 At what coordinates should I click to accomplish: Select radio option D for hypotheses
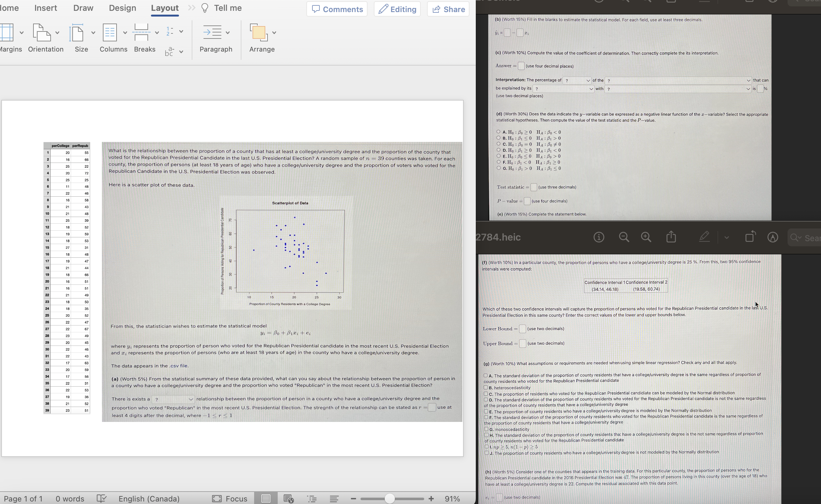tap(498, 150)
